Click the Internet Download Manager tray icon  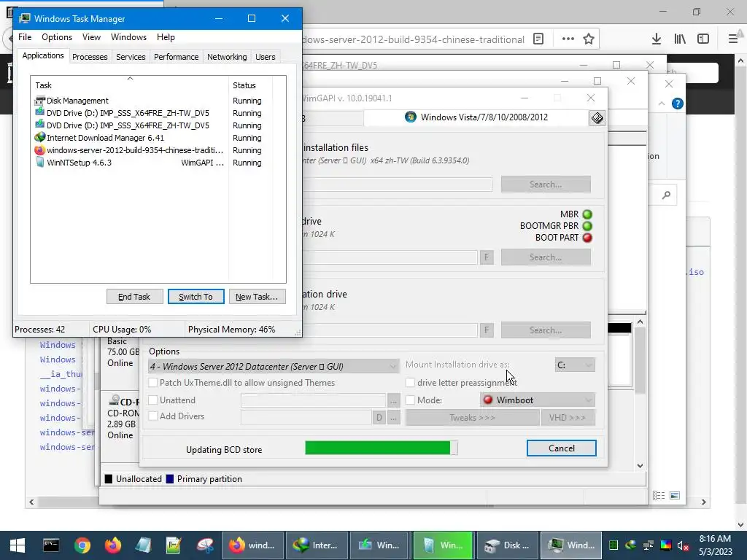point(631,545)
